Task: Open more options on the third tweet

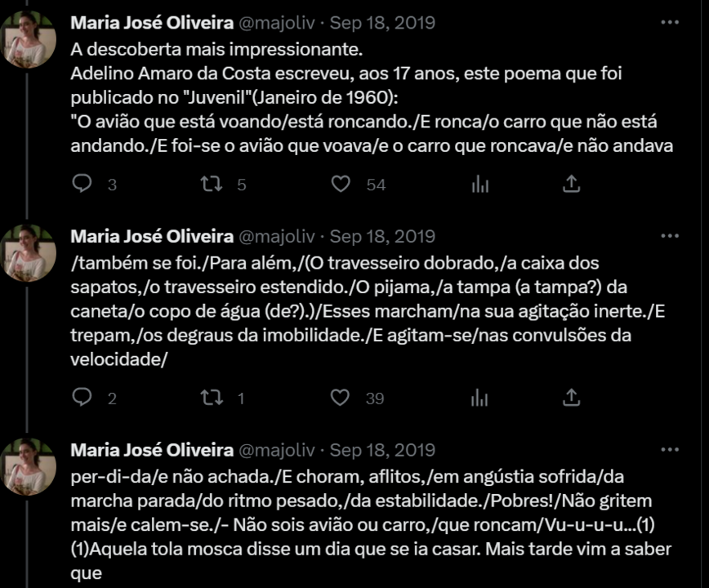Action: pyautogui.click(x=669, y=449)
